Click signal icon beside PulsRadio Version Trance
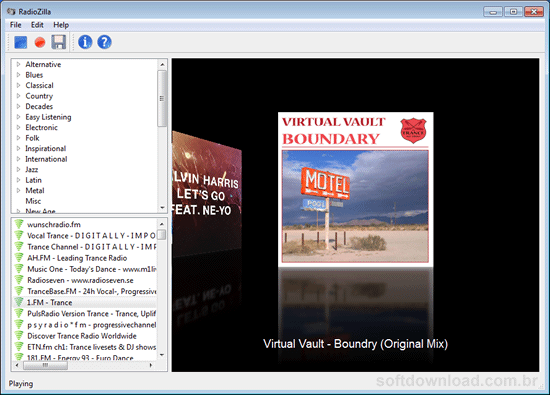Screen dimensions: 550x395 pos(19,314)
